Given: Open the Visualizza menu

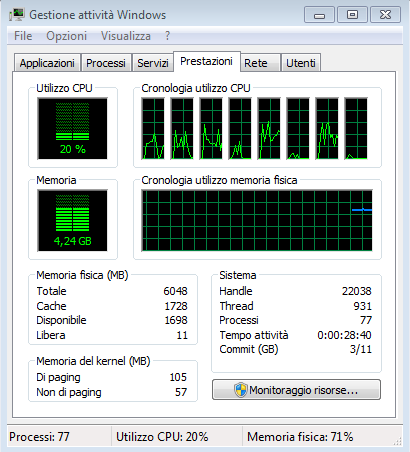Looking at the screenshot, I should 126,36.
